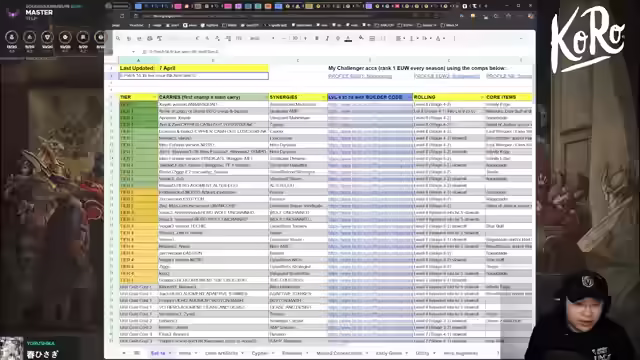The image size is (640, 360).
Task: Select column A header
Action: point(138,60)
